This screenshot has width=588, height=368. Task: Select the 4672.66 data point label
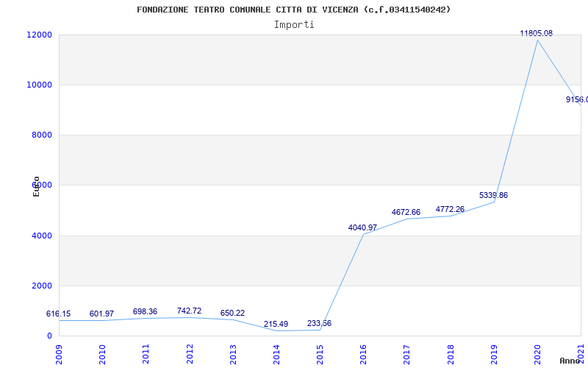click(406, 212)
